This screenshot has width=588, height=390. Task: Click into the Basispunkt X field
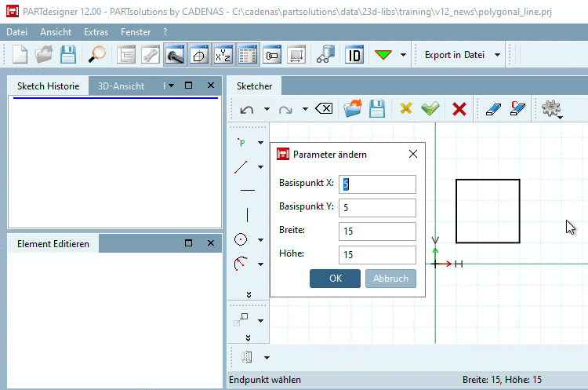pyautogui.click(x=377, y=184)
